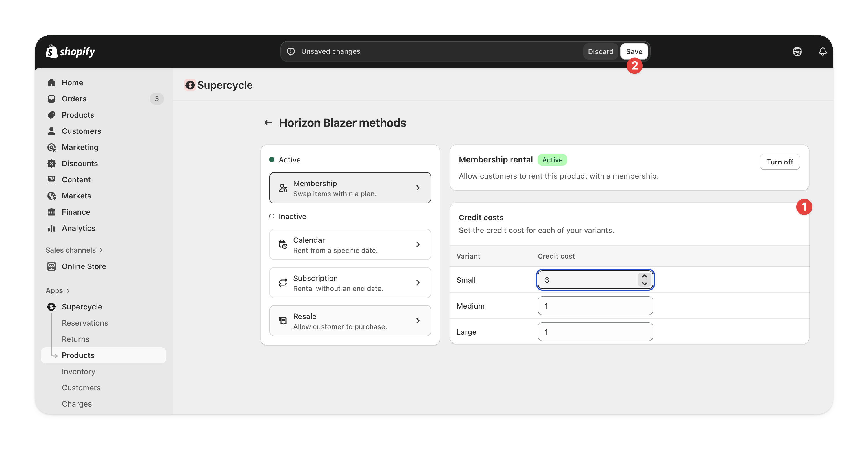The width and height of the screenshot is (868, 449).
Task: Open the Online Store channel
Action: [x=84, y=266]
